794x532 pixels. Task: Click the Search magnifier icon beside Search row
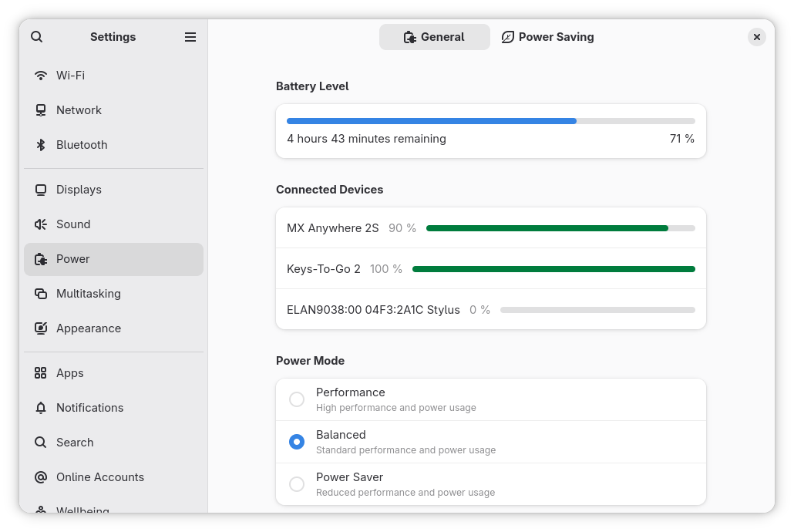pyautogui.click(x=41, y=443)
